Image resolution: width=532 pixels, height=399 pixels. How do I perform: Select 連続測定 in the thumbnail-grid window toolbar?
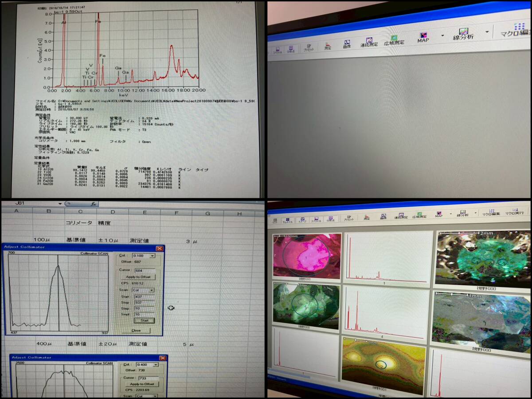coord(401,216)
